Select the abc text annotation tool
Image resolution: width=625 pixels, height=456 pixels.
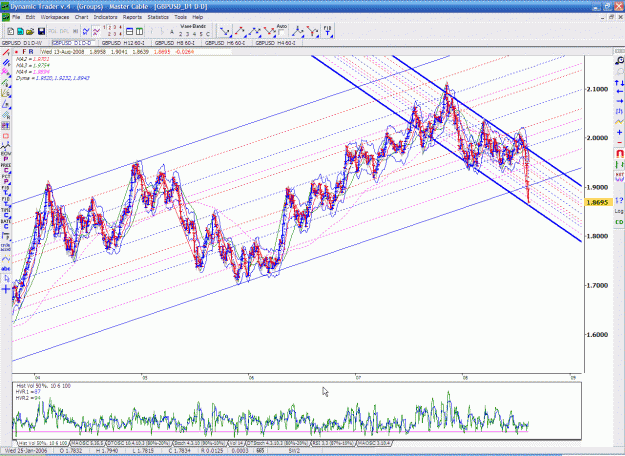(6, 269)
